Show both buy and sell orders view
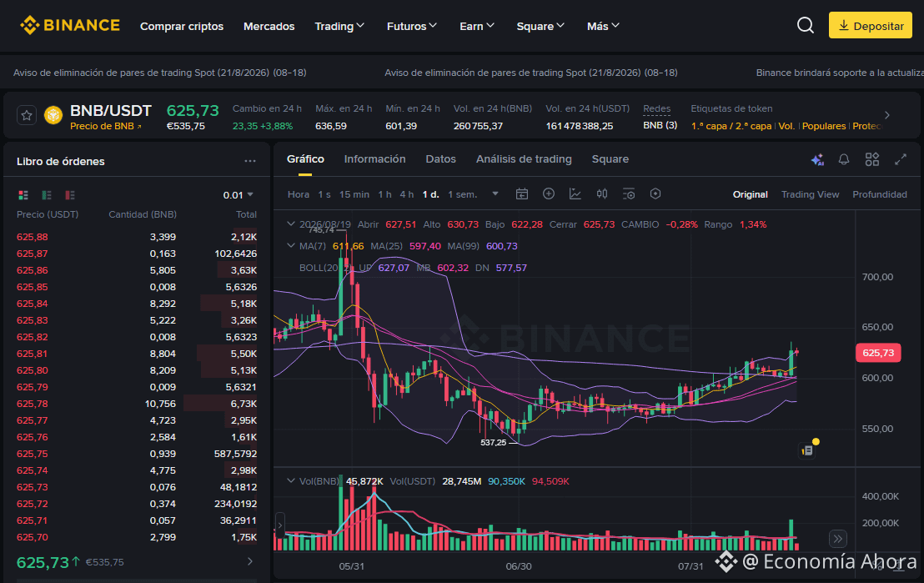This screenshot has height=583, width=924. pyautogui.click(x=23, y=195)
